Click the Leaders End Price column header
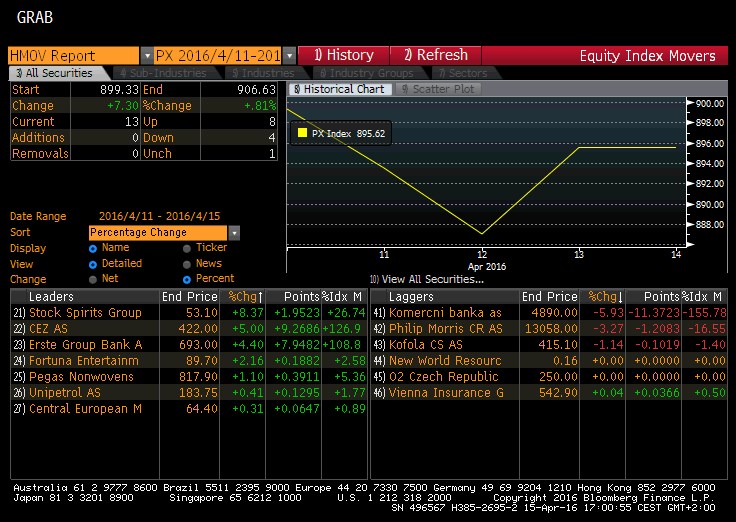The width and height of the screenshot is (736, 522). (190, 297)
